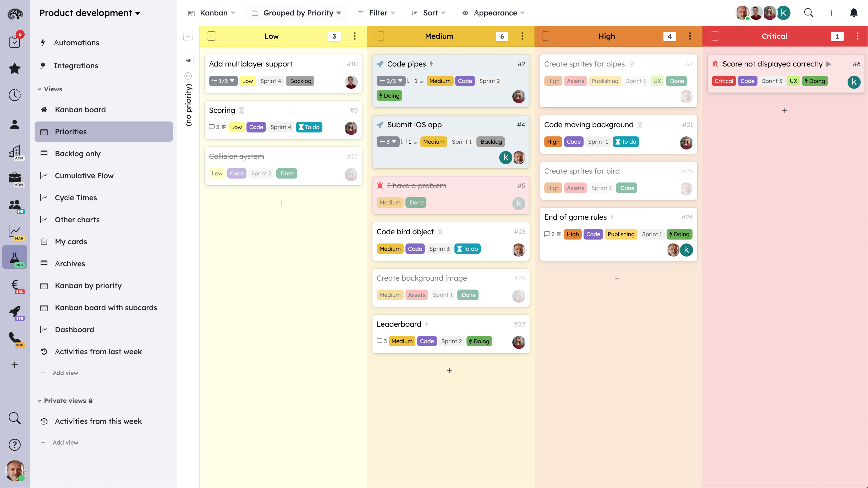This screenshot has height=488, width=868.
Task: Click the bug icon on Score not displayed correctly
Action: [x=715, y=64]
